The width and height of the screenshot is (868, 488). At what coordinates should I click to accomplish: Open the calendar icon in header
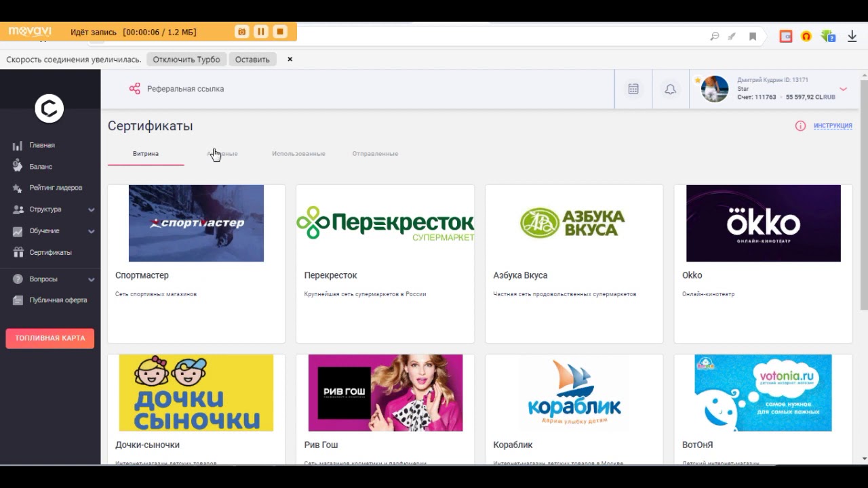click(x=633, y=89)
